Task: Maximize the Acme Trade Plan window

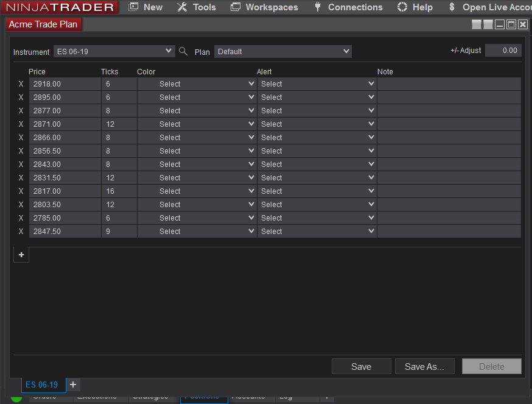Action: [511, 24]
